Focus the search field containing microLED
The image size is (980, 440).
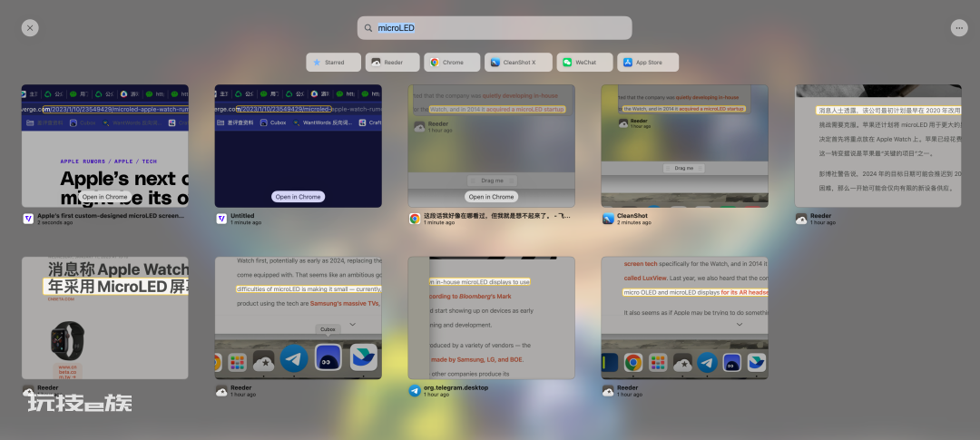point(495,28)
